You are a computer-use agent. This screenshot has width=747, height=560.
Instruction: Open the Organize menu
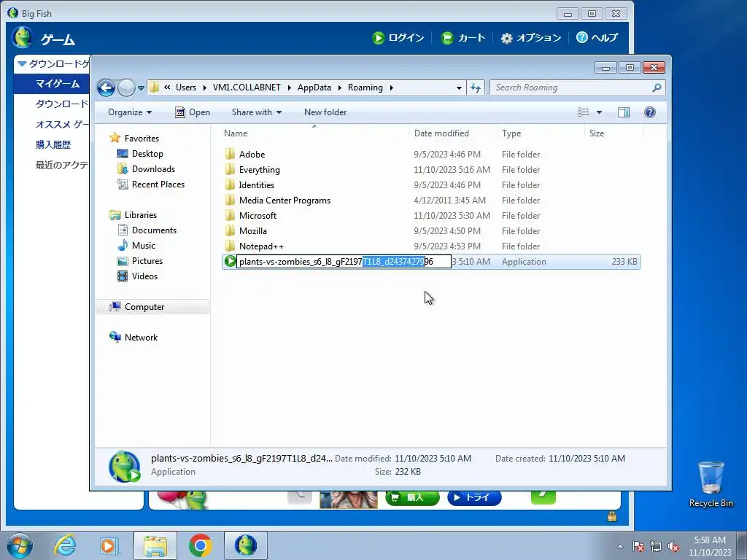130,112
